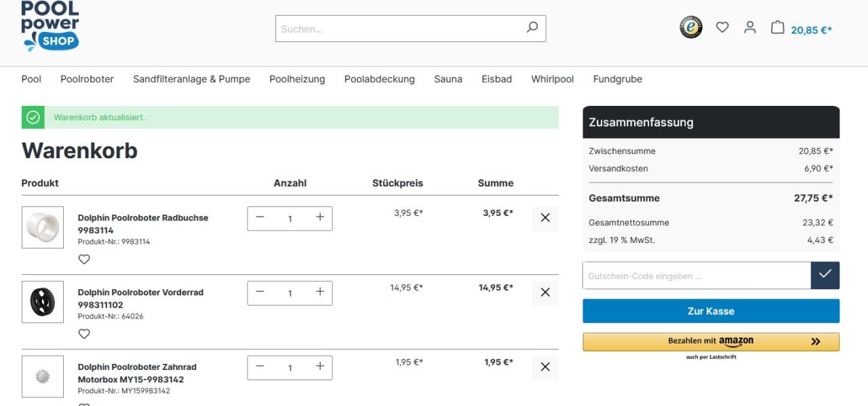The height and width of the screenshot is (406, 868).
Task: Open the Poolroboter menu category
Action: (87, 79)
